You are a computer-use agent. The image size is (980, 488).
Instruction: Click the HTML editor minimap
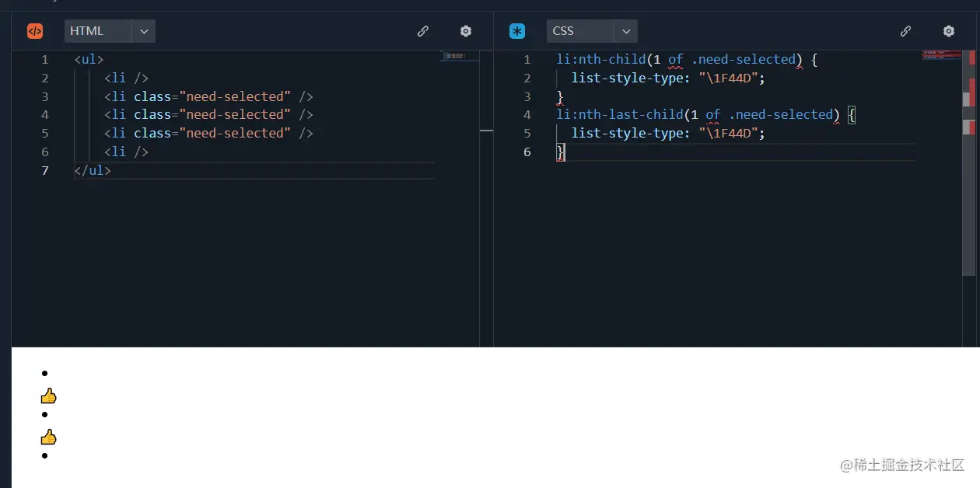click(x=459, y=56)
